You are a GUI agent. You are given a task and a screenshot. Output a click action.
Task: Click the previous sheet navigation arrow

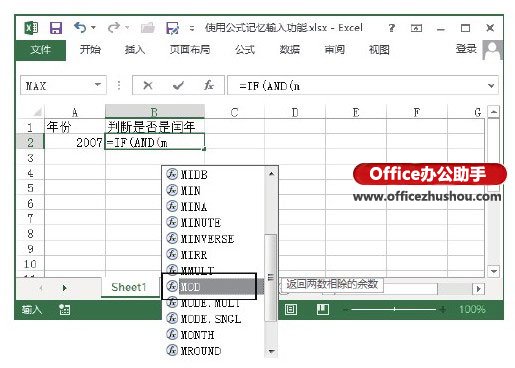pyautogui.click(x=41, y=288)
